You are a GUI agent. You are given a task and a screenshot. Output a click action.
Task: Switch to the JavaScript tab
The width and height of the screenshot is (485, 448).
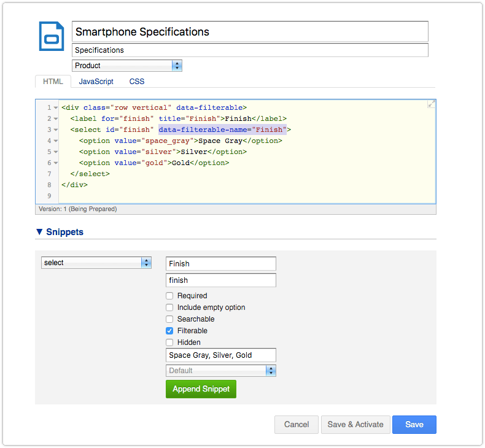[96, 81]
